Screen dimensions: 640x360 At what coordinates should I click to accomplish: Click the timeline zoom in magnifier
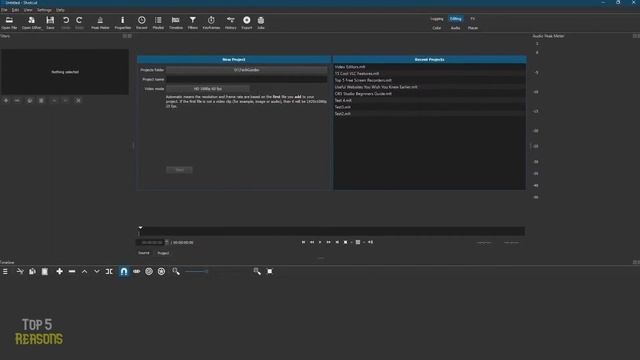click(257, 271)
